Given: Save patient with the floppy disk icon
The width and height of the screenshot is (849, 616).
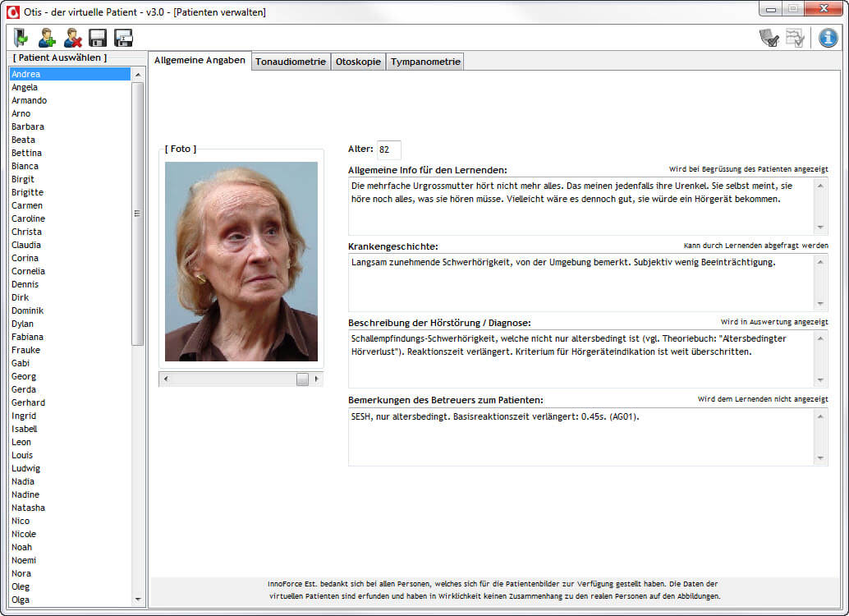Looking at the screenshot, I should 98,37.
